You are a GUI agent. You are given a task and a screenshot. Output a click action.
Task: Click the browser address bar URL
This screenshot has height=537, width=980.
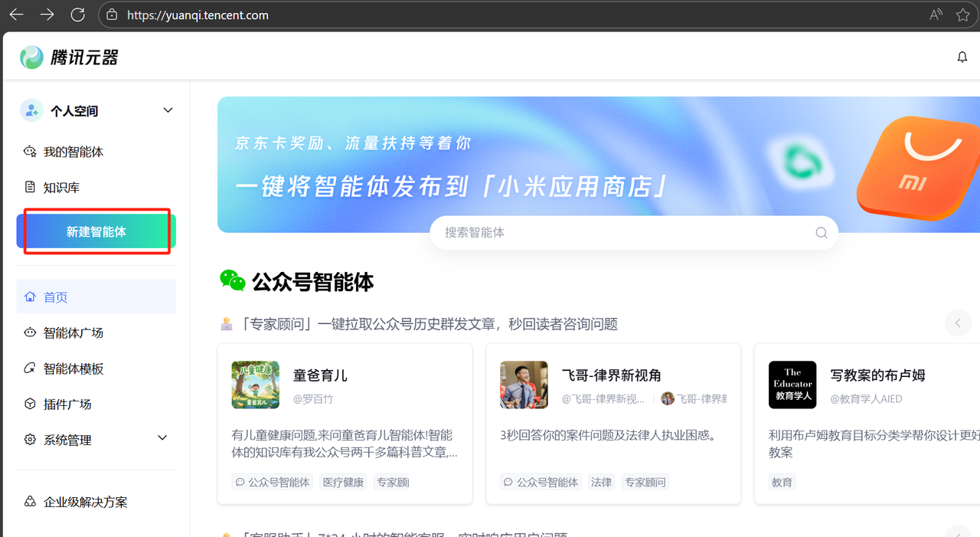click(x=198, y=15)
